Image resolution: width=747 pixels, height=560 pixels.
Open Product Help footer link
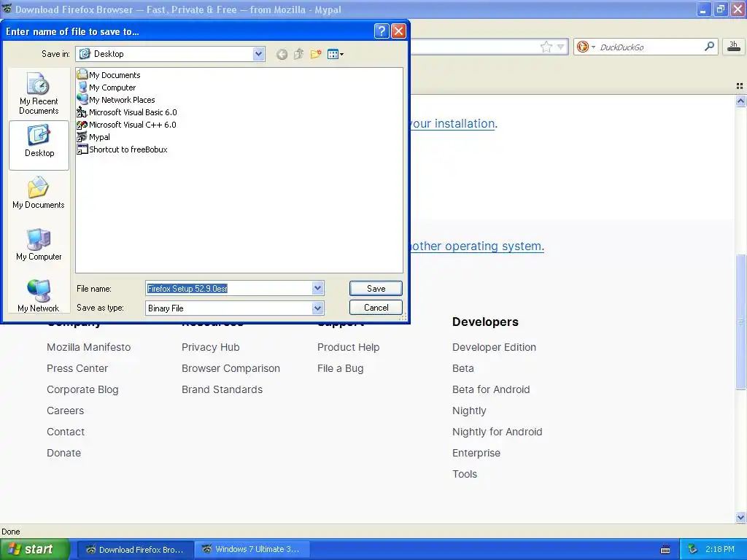pos(348,347)
